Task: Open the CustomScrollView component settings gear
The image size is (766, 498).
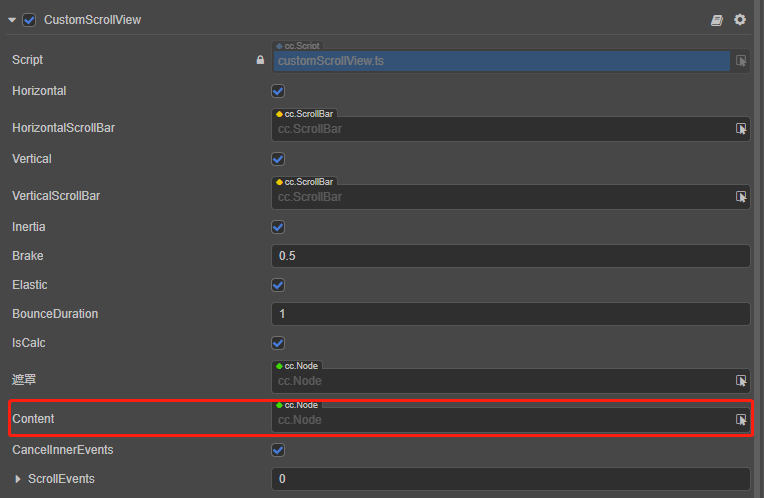Action: pyautogui.click(x=740, y=20)
